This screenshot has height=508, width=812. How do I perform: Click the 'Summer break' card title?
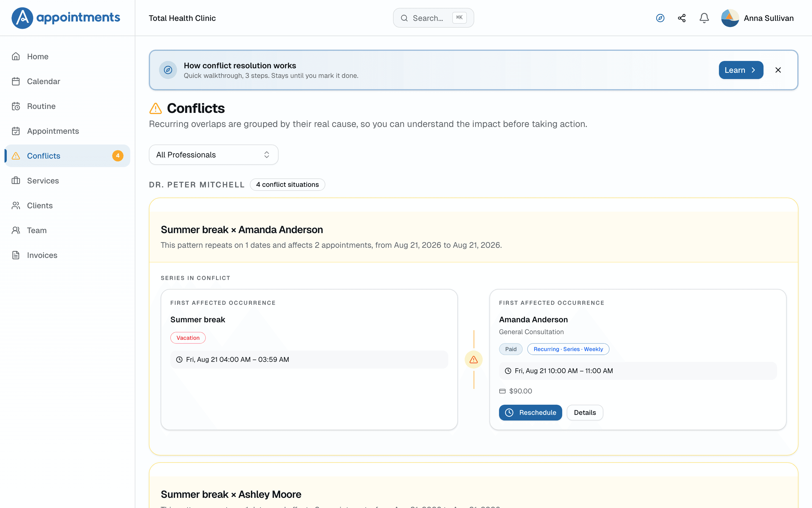click(198, 319)
